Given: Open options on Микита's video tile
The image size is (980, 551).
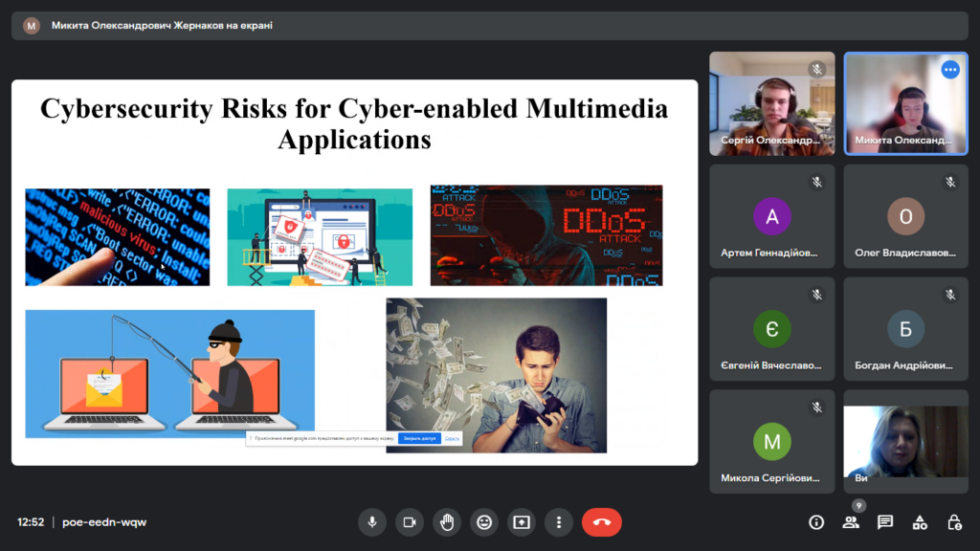Looking at the screenshot, I should pyautogui.click(x=950, y=70).
